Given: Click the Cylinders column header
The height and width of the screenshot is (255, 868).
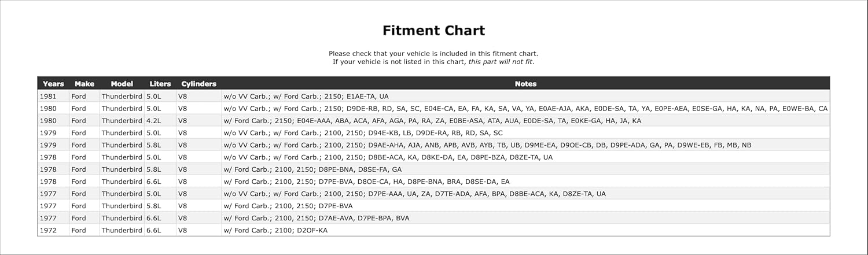Looking at the screenshot, I should point(198,84).
